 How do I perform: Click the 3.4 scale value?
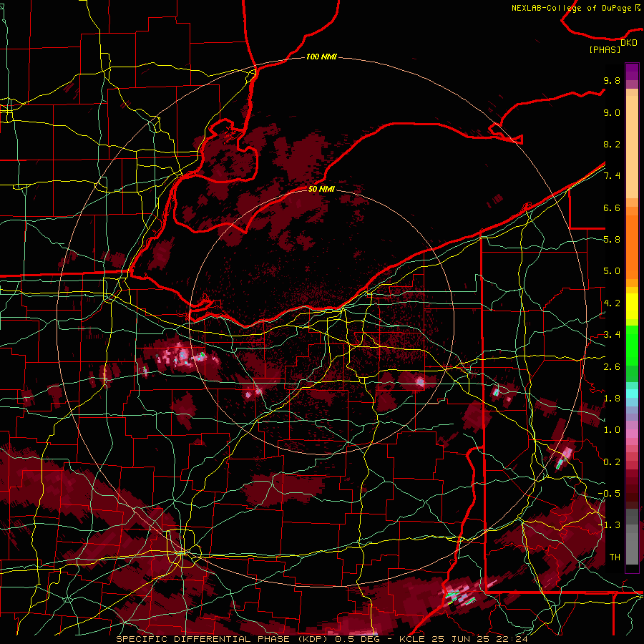pos(612,335)
